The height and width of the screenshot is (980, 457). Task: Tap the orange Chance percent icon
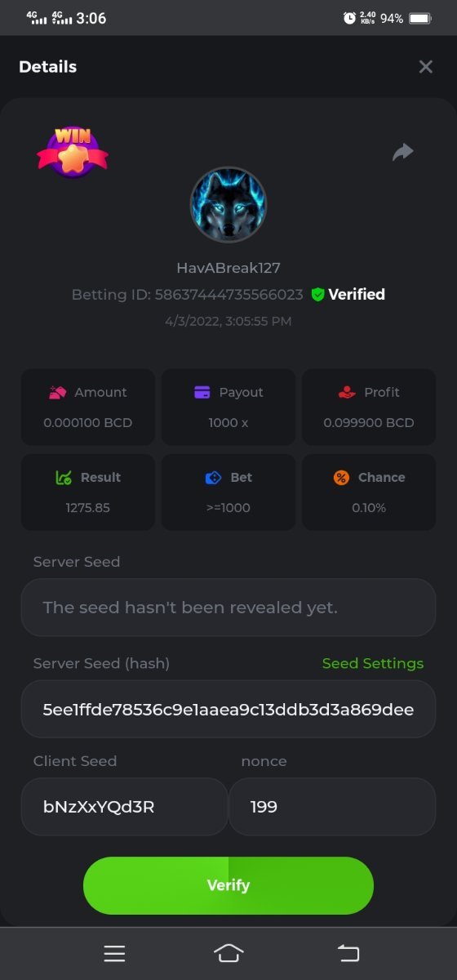pyautogui.click(x=341, y=478)
